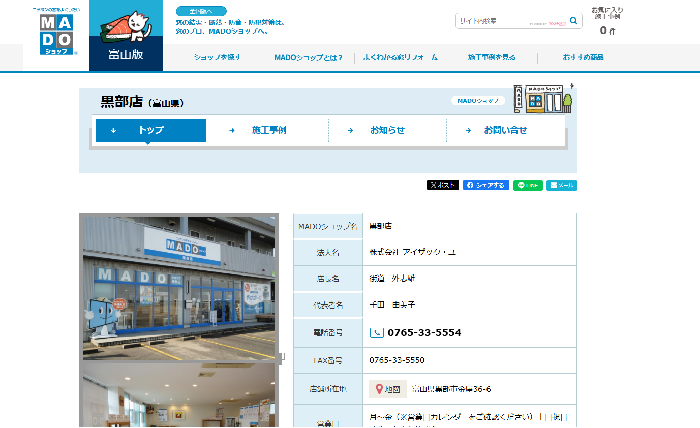Select the fax number 0765-33-5550
Viewport: 700px width, 428px height.
397,360
